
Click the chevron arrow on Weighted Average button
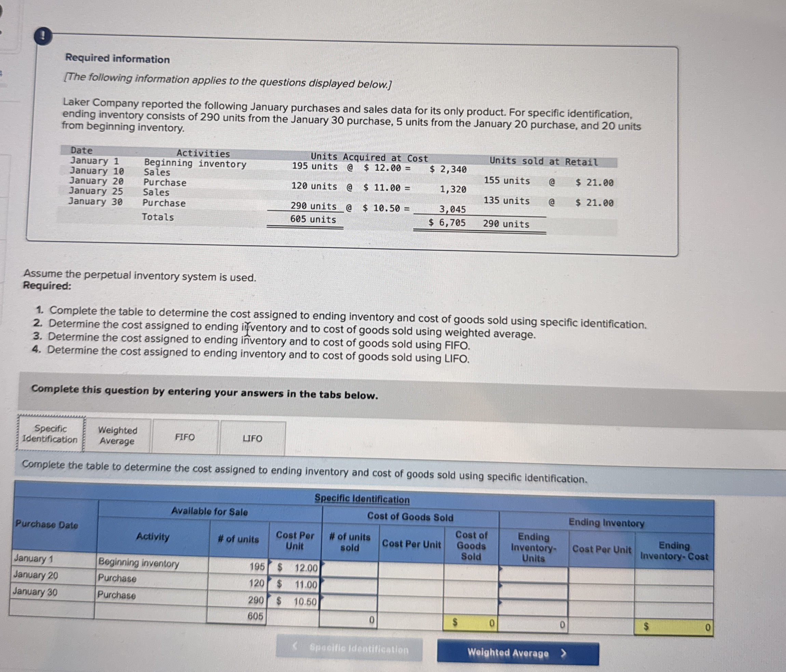[563, 653]
